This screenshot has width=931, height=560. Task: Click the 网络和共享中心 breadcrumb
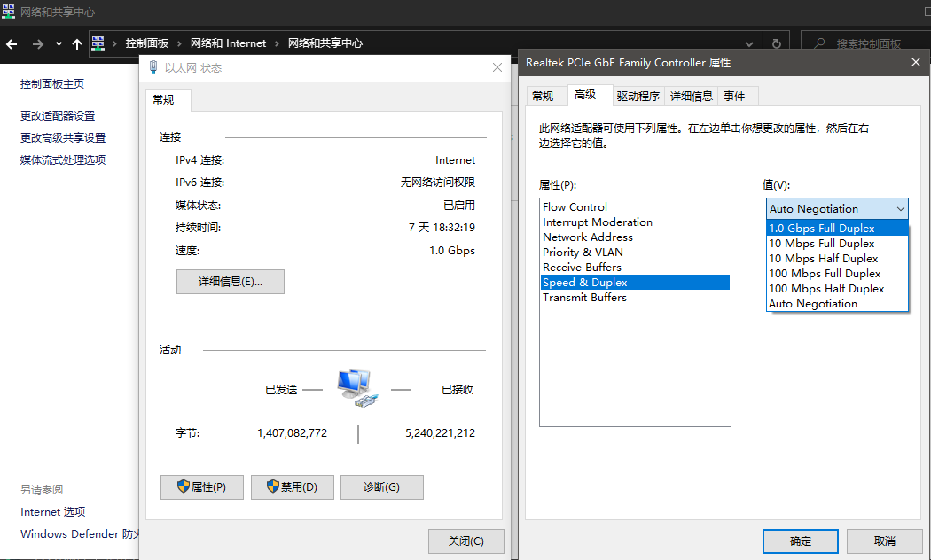(325, 43)
